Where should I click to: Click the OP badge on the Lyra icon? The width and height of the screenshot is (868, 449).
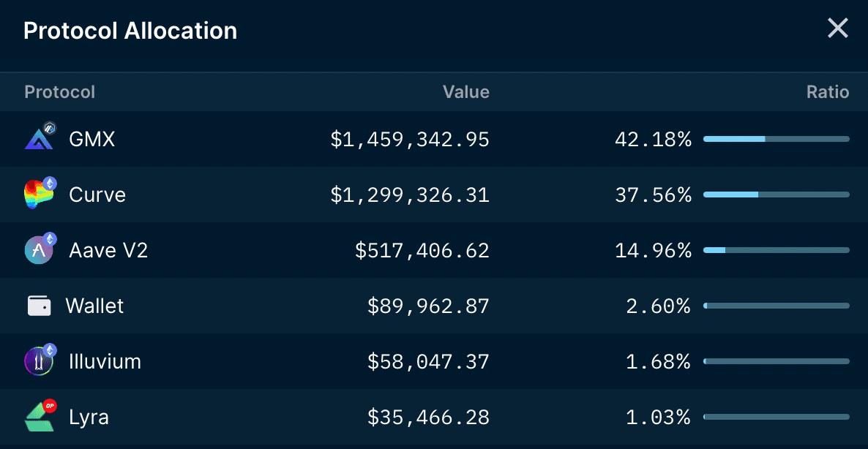pos(50,407)
